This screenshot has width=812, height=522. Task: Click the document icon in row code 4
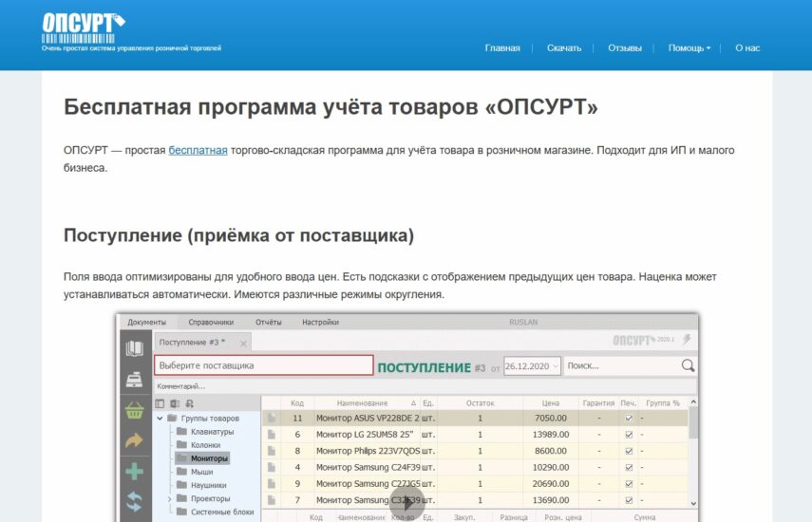click(x=272, y=467)
